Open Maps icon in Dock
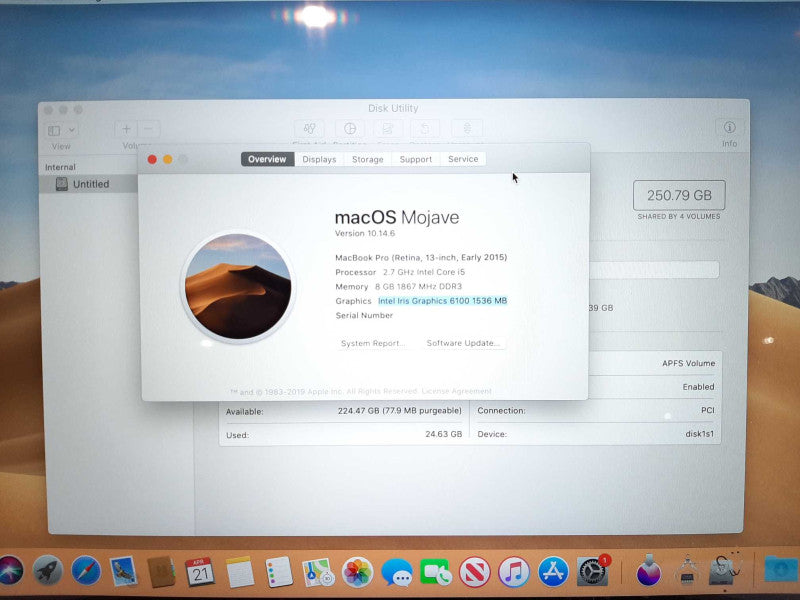This screenshot has height=600, width=800. coord(318,572)
